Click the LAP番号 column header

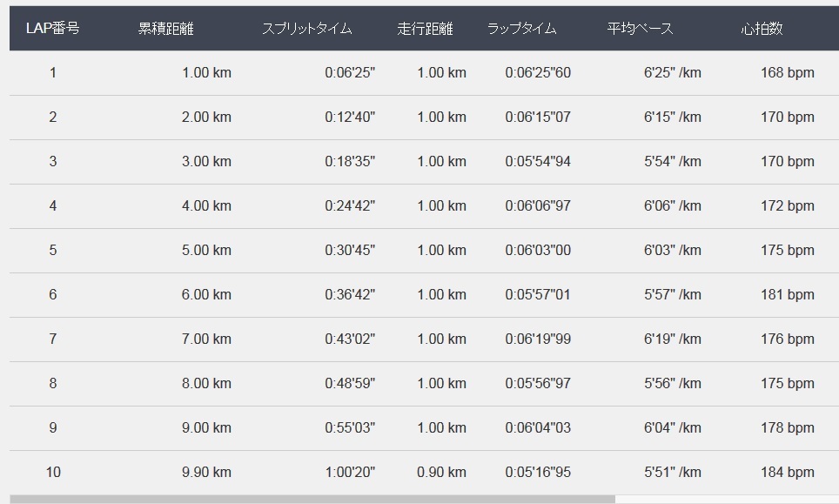[52, 28]
